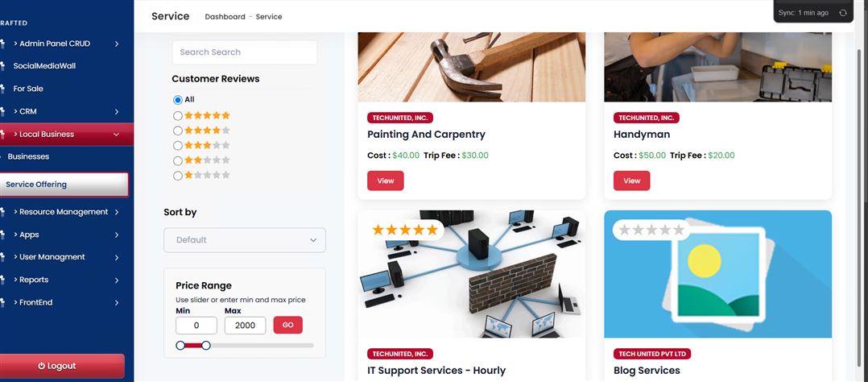The image size is (868, 382).
Task: Click the Search input field
Action: [x=244, y=52]
